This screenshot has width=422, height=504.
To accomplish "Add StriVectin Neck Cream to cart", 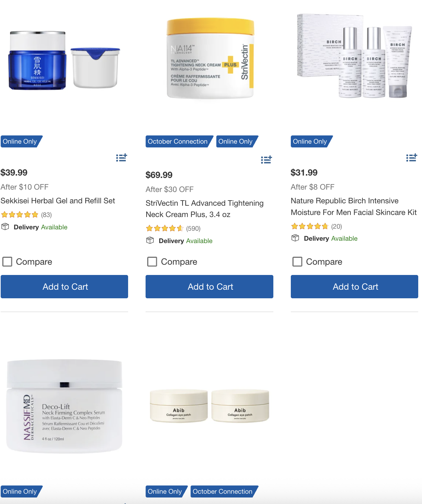I will [209, 287].
